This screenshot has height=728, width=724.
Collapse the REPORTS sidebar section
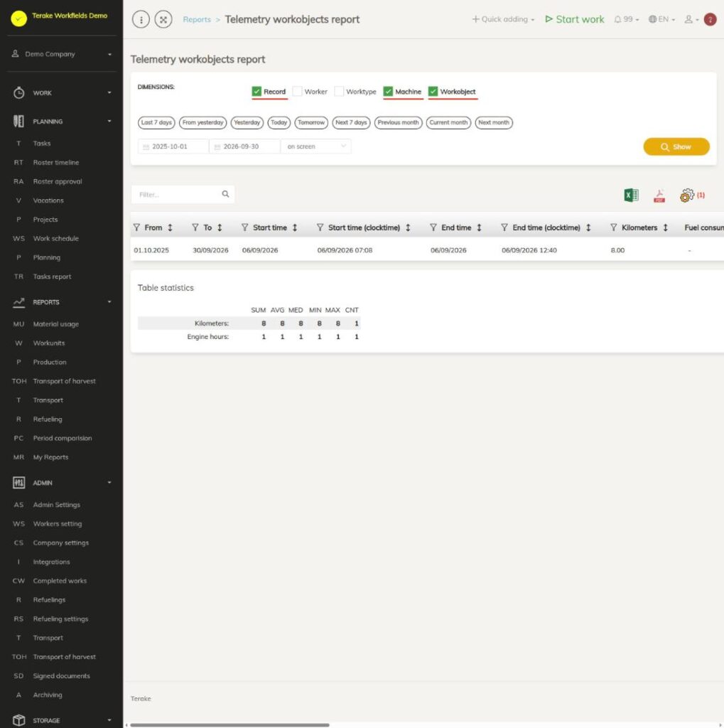click(x=62, y=302)
